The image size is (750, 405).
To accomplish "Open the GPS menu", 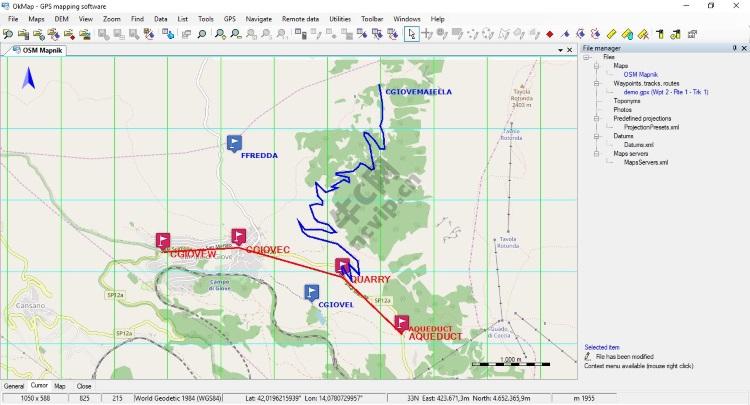I will [230, 19].
